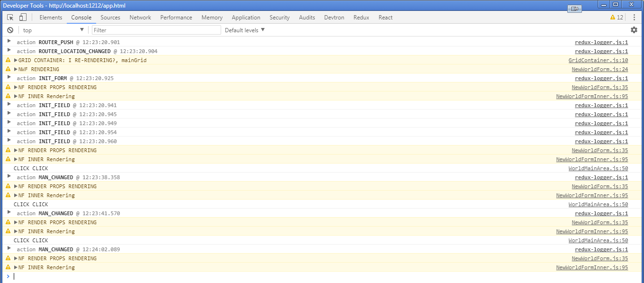Go to the Network tab
The height and width of the screenshot is (283, 644).
[x=140, y=18]
